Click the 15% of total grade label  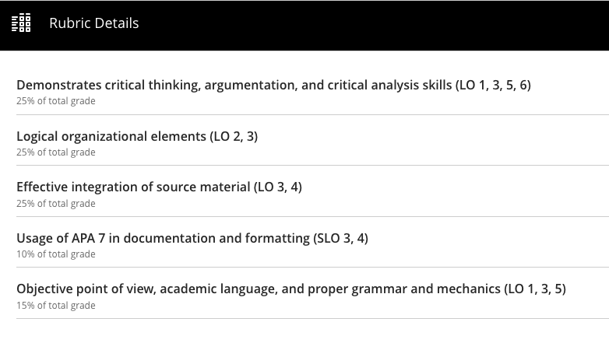56,306
